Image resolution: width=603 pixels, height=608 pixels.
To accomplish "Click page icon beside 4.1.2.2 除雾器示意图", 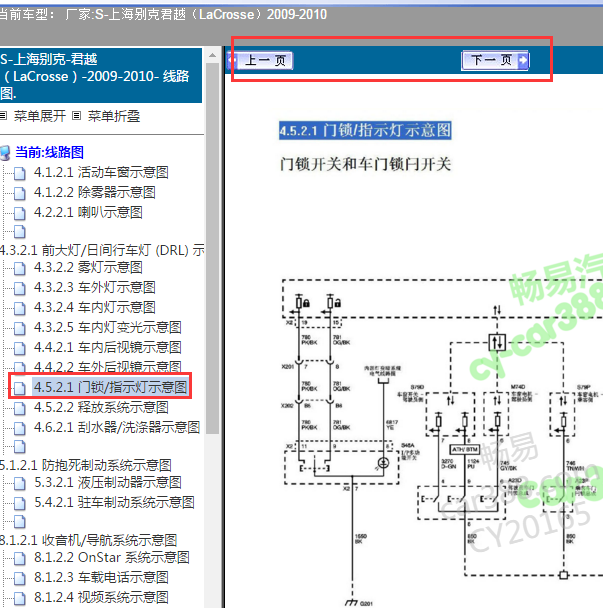I will point(20,193).
